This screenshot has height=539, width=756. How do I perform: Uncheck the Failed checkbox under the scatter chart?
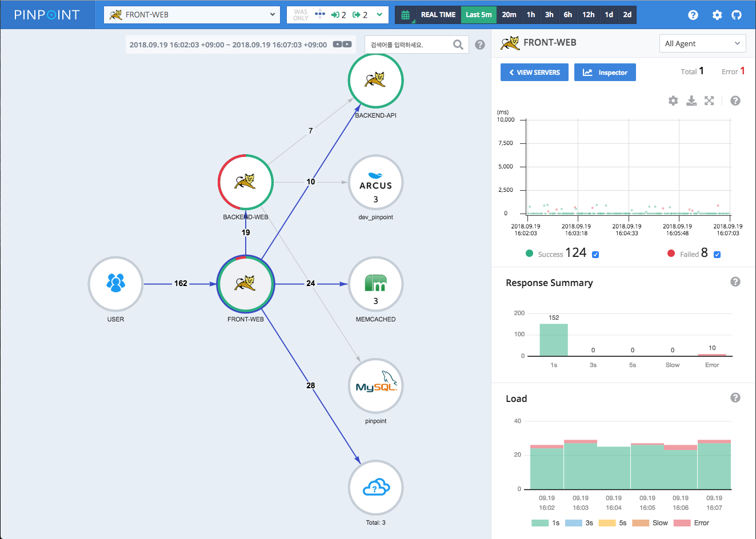pos(717,254)
